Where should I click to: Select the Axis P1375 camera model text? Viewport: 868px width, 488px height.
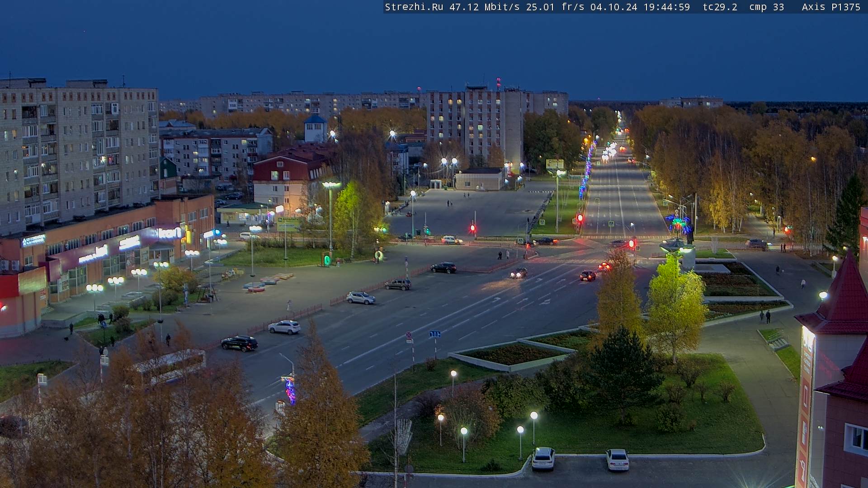[831, 7]
